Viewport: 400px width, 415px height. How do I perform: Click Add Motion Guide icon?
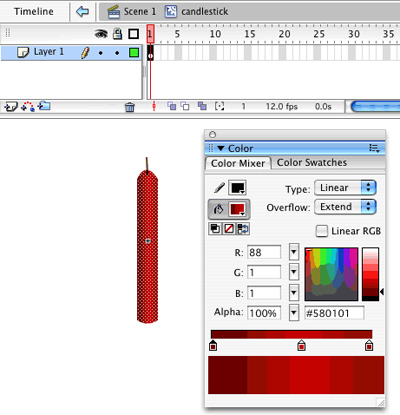point(28,107)
